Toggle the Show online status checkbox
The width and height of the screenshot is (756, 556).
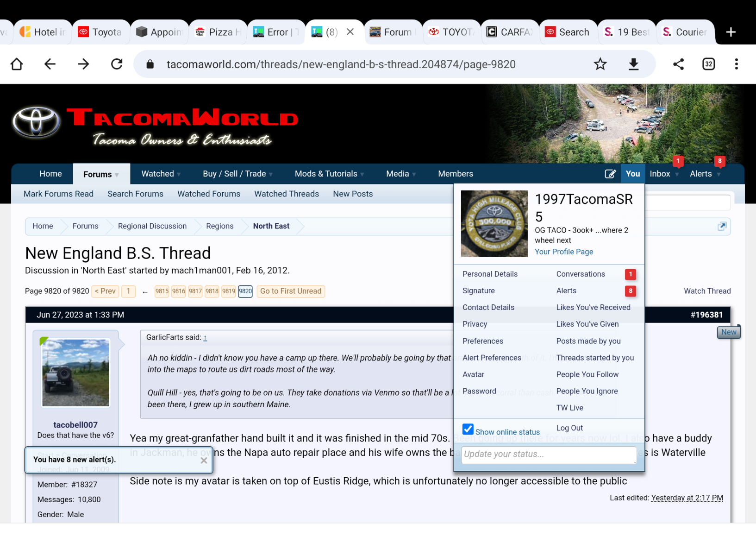[x=468, y=429]
